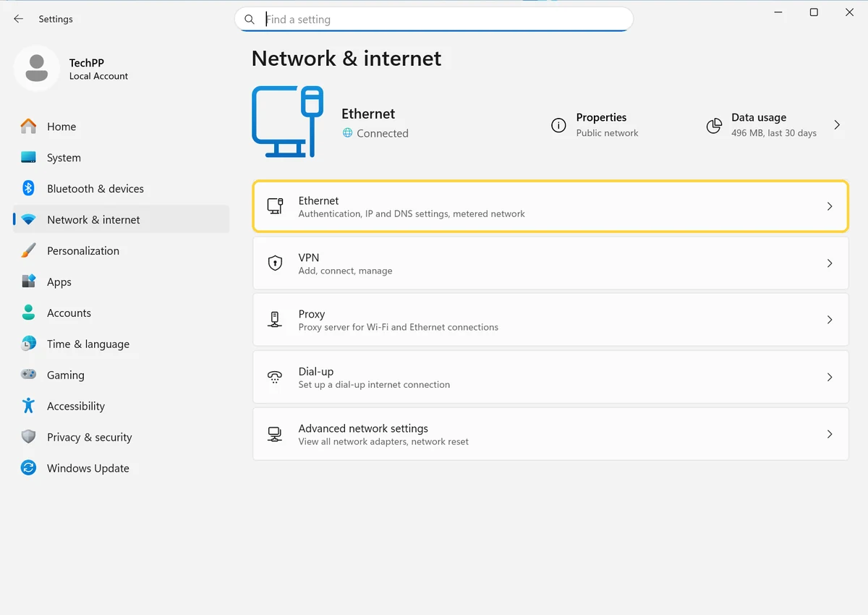Click the Gaming controller icon
Screen dimensions: 868x615
(x=28, y=375)
